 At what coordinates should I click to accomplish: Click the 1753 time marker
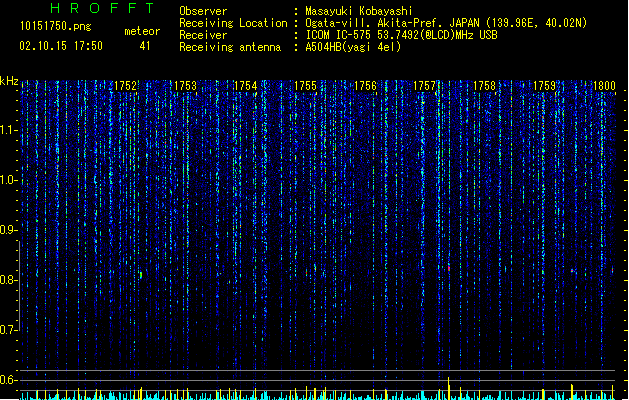pos(186,86)
